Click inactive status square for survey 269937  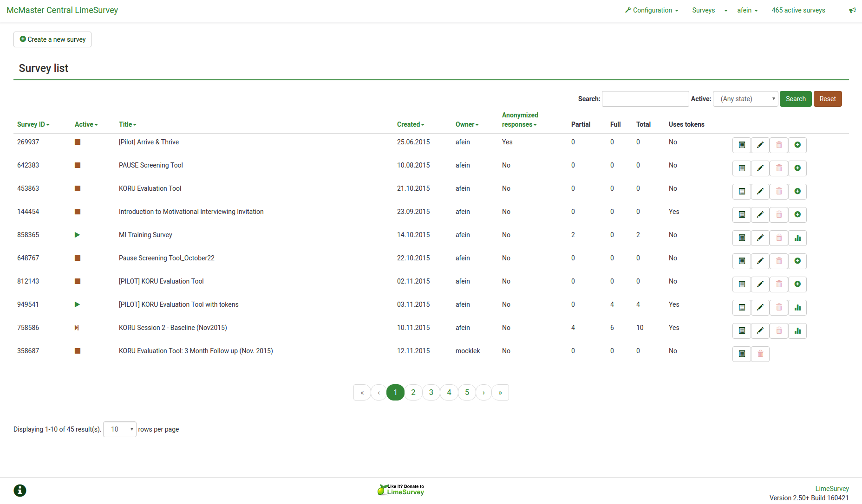[x=78, y=142]
